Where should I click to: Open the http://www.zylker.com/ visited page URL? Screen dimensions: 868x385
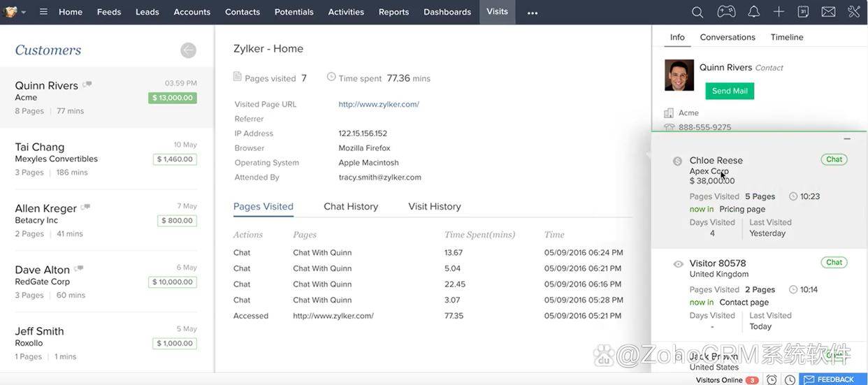coord(379,104)
